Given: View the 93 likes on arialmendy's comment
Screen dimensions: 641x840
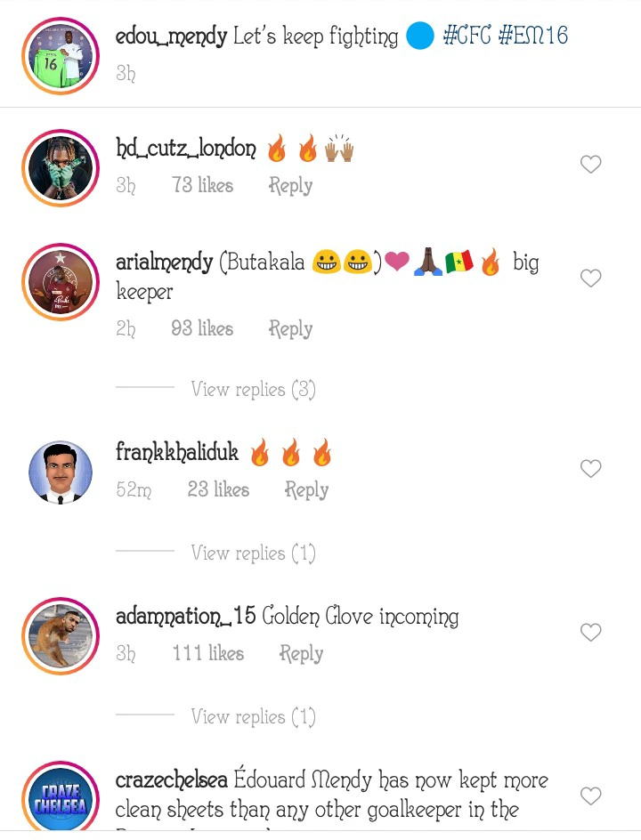Looking at the screenshot, I should click(202, 329).
